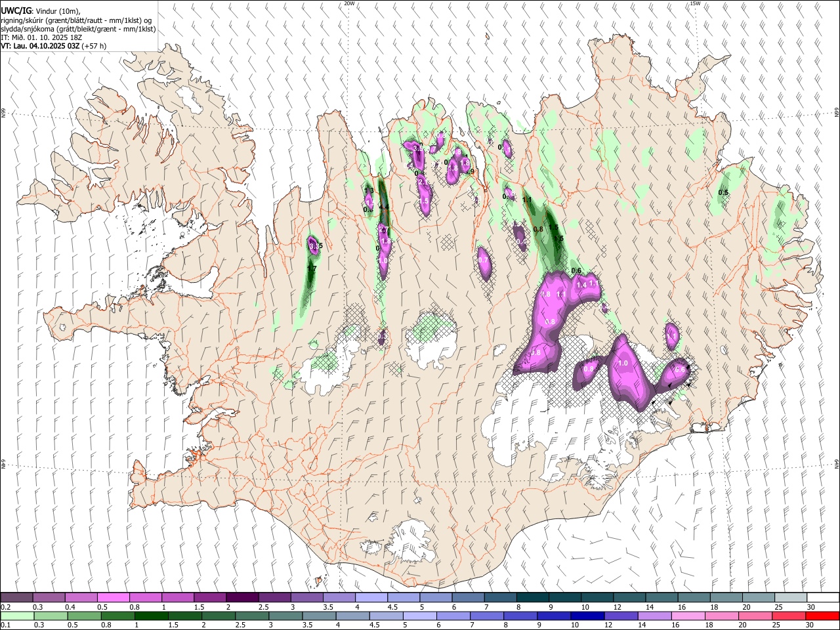
Task: Pick the bright pink 0.5 swatch on snow scale
Action: pos(113,597)
